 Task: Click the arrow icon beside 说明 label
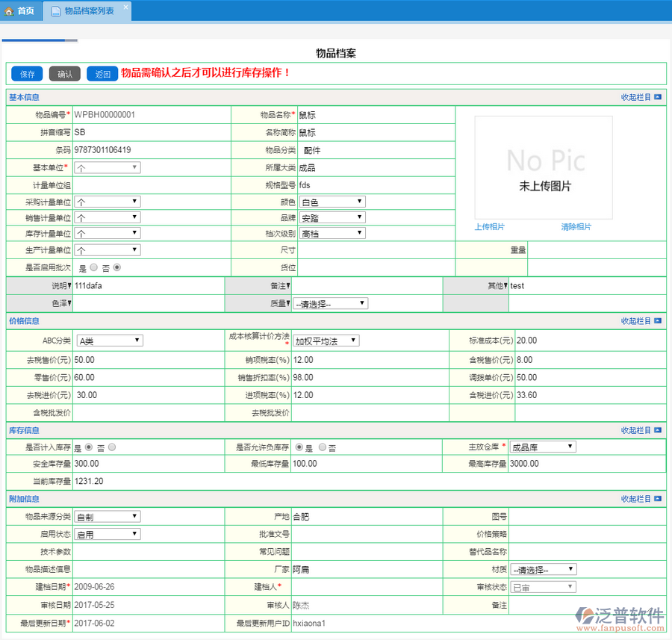(70, 286)
